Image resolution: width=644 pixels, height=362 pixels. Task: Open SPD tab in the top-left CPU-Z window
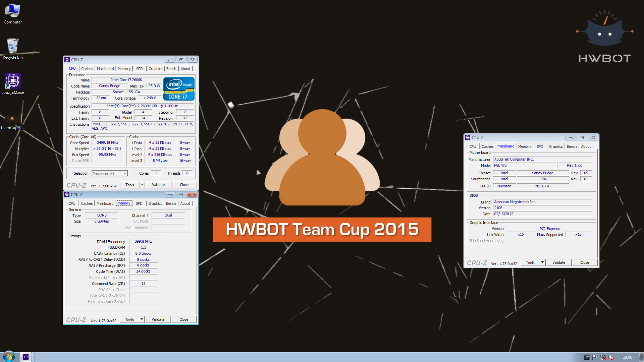140,69
